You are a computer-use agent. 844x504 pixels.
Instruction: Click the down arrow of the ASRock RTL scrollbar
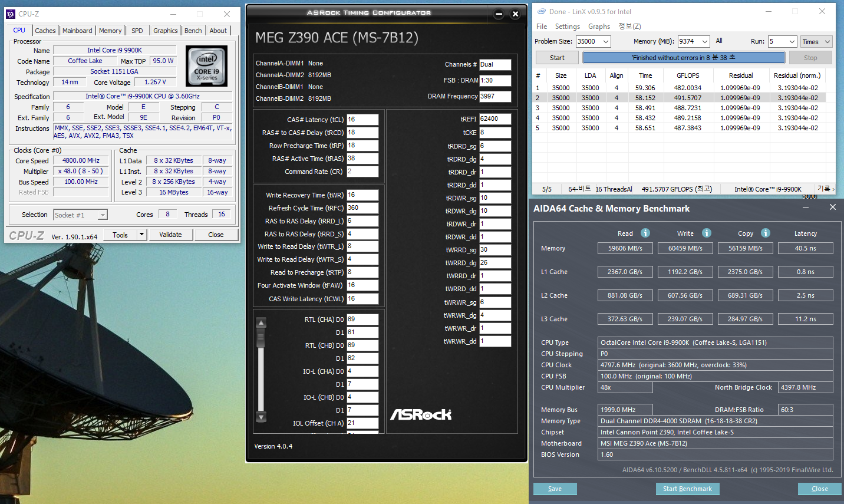pyautogui.click(x=261, y=417)
